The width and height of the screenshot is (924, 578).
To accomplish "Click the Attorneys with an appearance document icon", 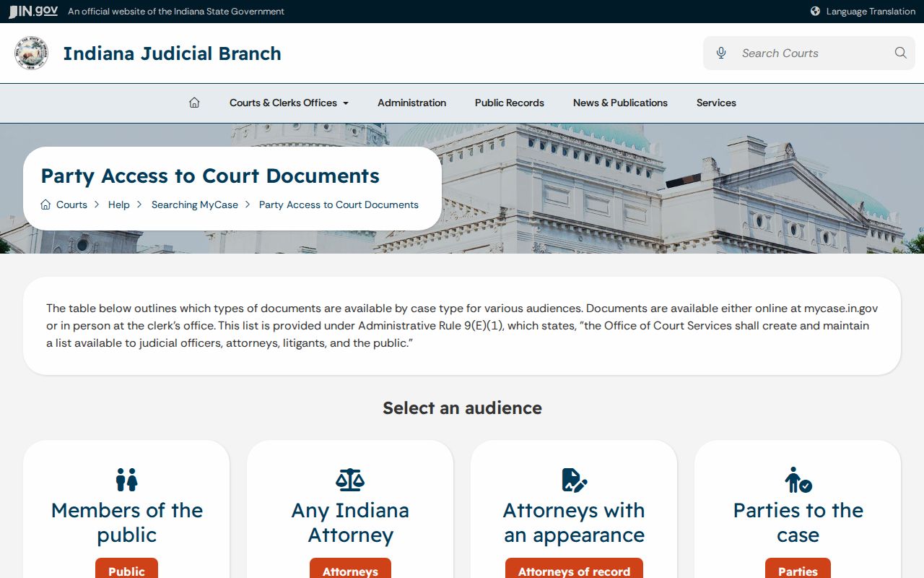I will click(x=574, y=480).
